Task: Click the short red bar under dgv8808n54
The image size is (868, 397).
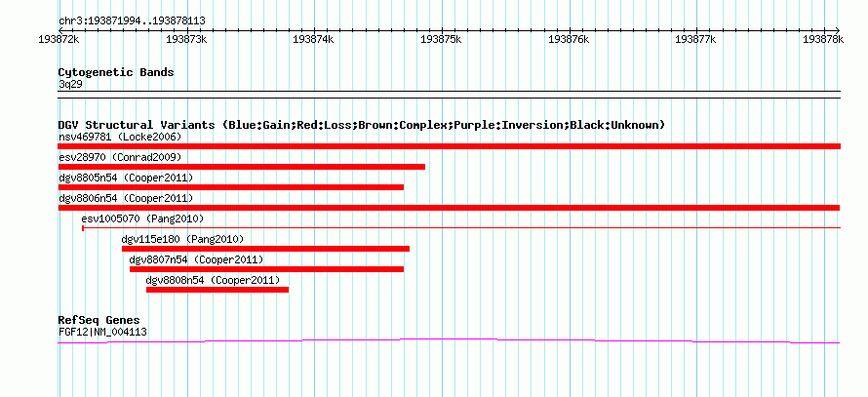Action: point(217,290)
